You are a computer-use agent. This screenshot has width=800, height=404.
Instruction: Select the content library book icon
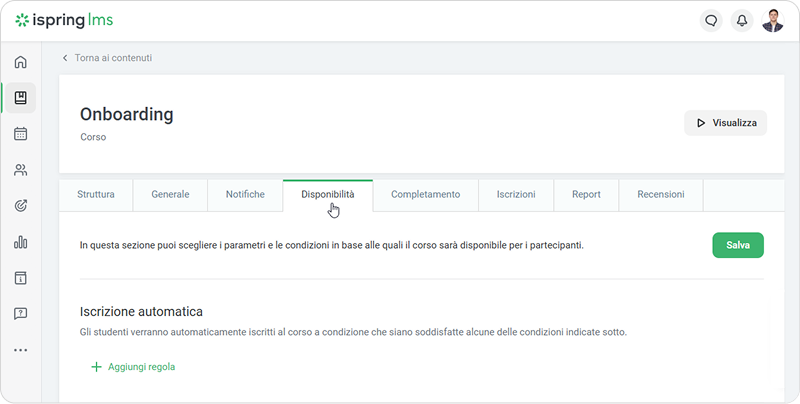click(20, 98)
